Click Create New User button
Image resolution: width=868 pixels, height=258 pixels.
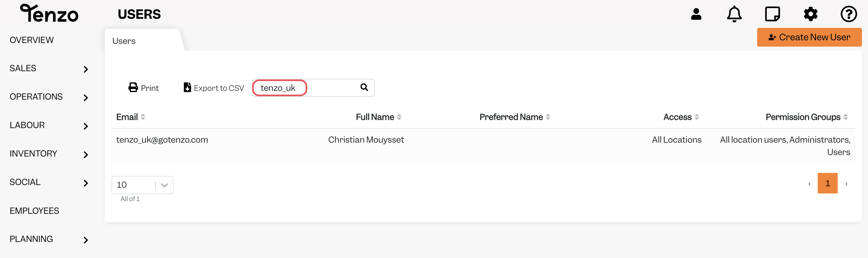click(809, 37)
